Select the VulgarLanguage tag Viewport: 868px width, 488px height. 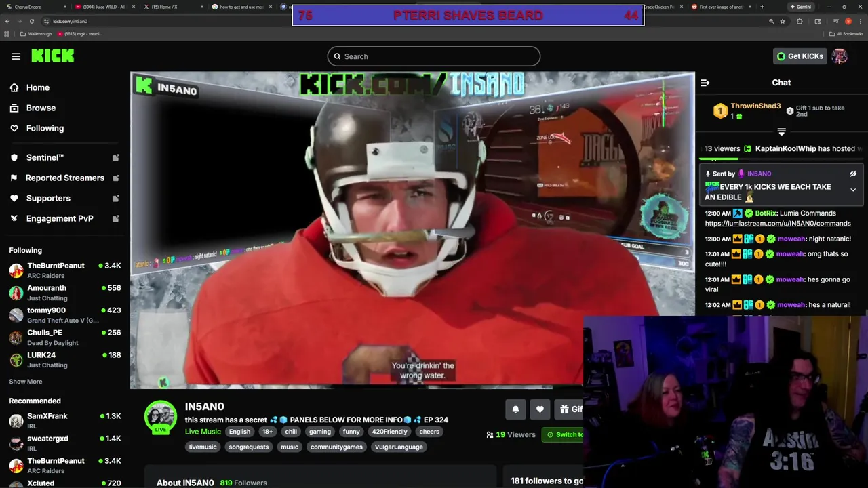pyautogui.click(x=399, y=447)
